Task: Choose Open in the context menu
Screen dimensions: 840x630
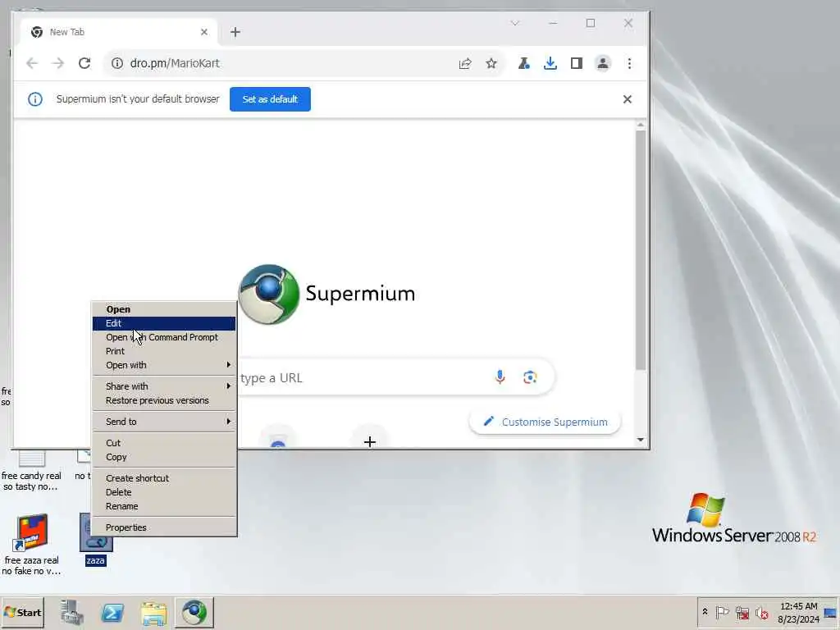Action: tap(164, 309)
